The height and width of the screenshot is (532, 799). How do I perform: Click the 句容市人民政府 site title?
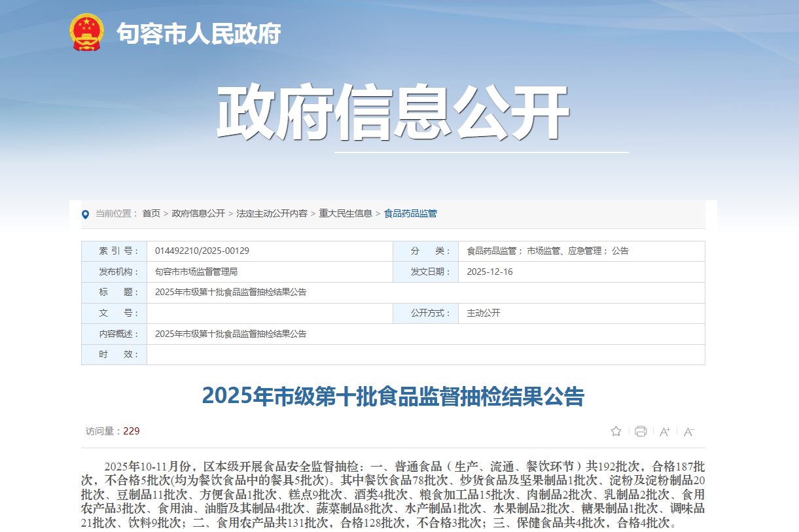pyautogui.click(x=198, y=33)
